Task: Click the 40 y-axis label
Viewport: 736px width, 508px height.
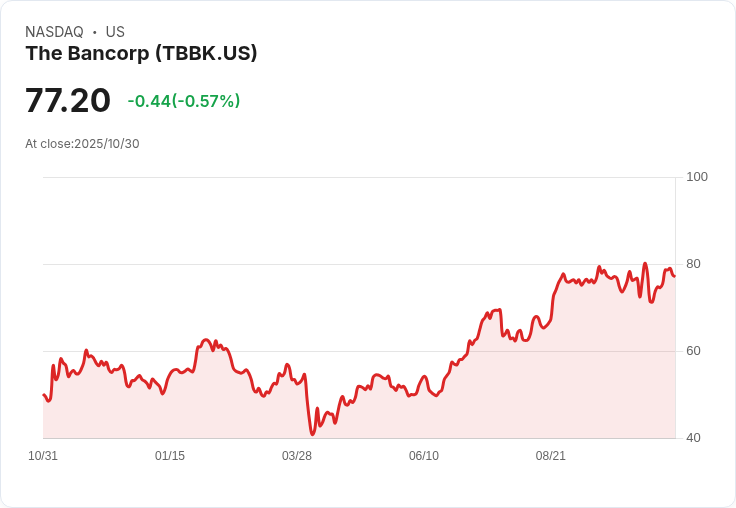Action: coord(693,438)
